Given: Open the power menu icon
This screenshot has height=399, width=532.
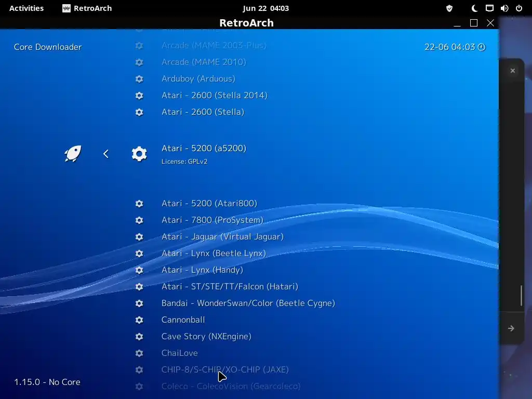Looking at the screenshot, I should [x=519, y=8].
